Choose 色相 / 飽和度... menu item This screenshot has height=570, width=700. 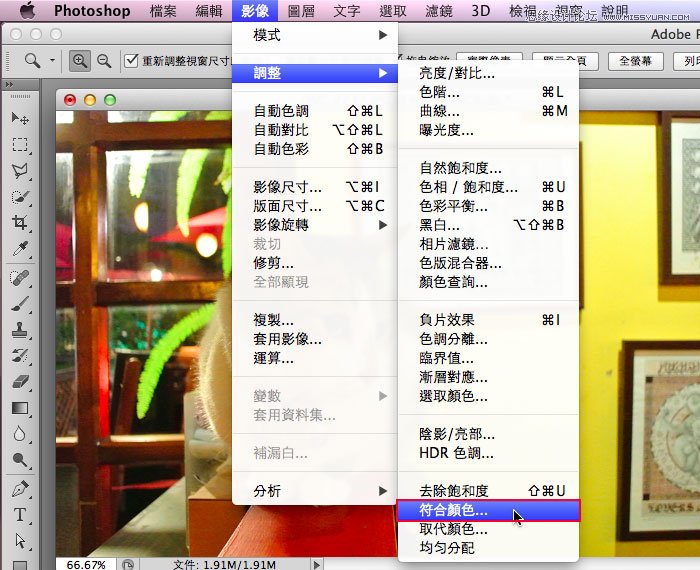click(488, 187)
